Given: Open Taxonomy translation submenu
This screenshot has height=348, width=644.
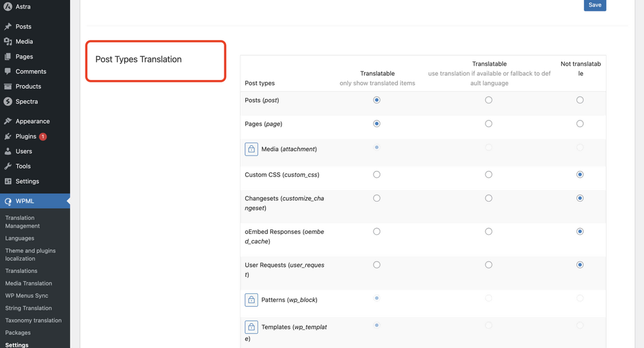Looking at the screenshot, I should pos(33,320).
